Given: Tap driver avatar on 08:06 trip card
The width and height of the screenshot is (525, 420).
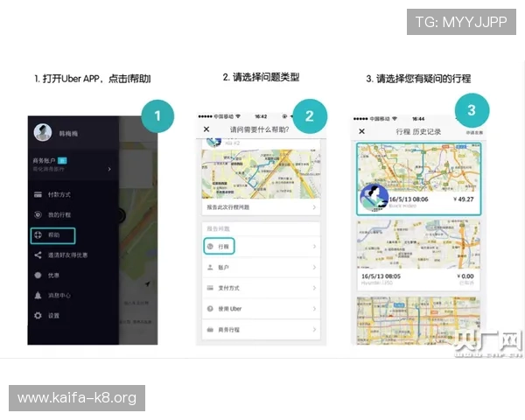Looking at the screenshot, I should pos(374,198).
